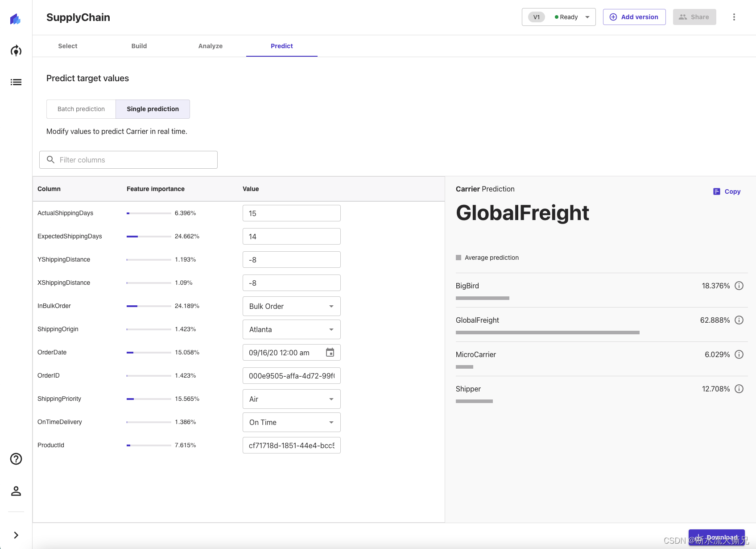This screenshot has width=756, height=549.
Task: Click the 18.376% BigBird probability value
Action: coord(716,286)
